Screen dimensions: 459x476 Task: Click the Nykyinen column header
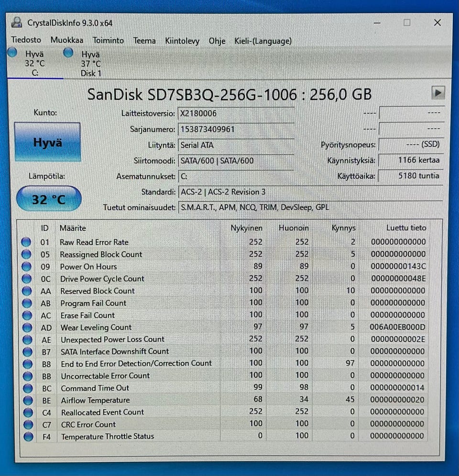[x=246, y=228]
